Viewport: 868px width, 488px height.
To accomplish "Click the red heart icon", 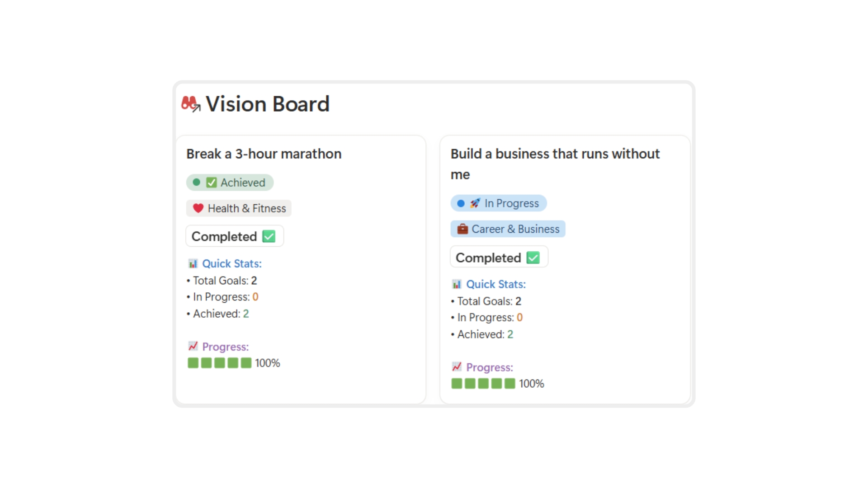I will 198,208.
